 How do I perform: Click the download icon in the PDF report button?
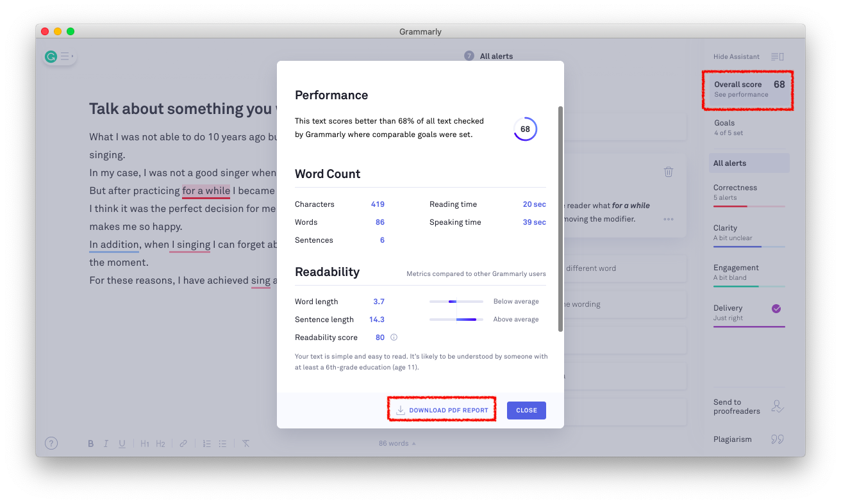(x=401, y=411)
